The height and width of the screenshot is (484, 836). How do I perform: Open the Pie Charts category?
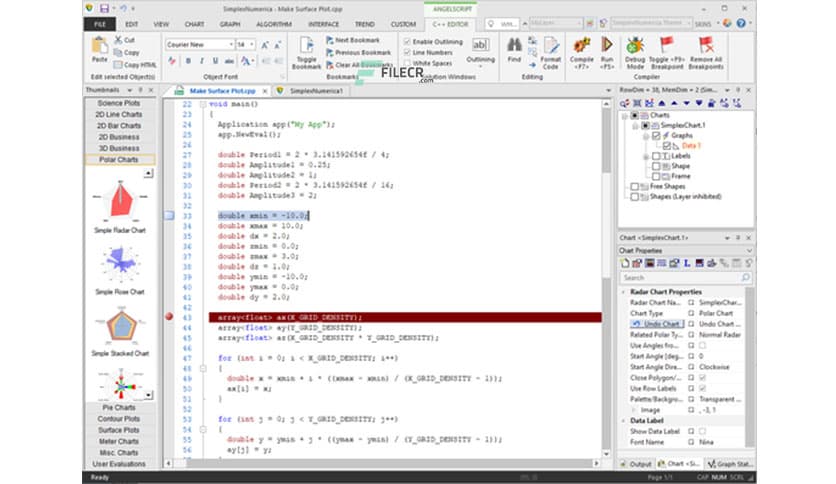point(119,408)
